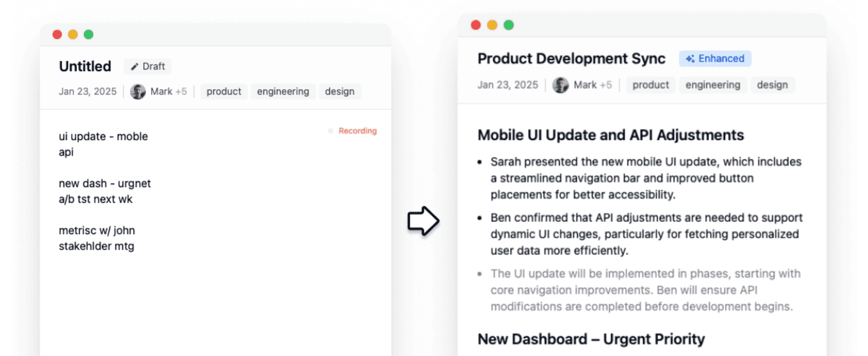Select the design tag in the enhanced note
This screenshot has height=356, width=868.
(x=772, y=85)
